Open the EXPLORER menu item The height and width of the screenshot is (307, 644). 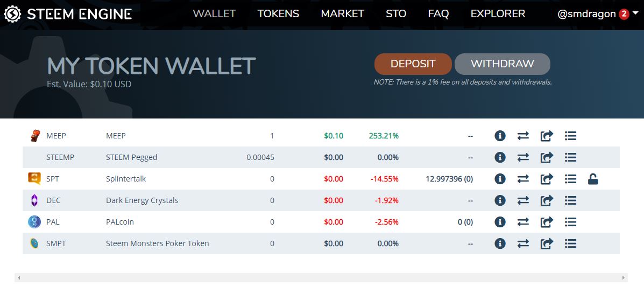[x=498, y=13]
